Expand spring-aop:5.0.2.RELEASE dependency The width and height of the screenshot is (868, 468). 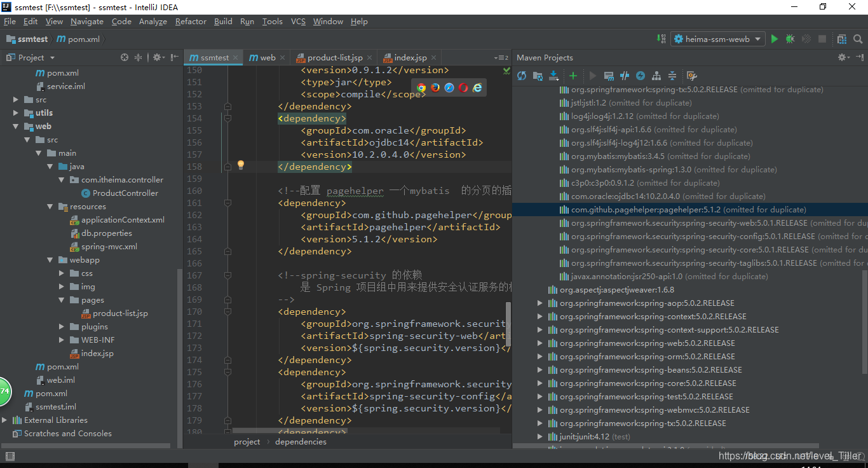(x=540, y=303)
